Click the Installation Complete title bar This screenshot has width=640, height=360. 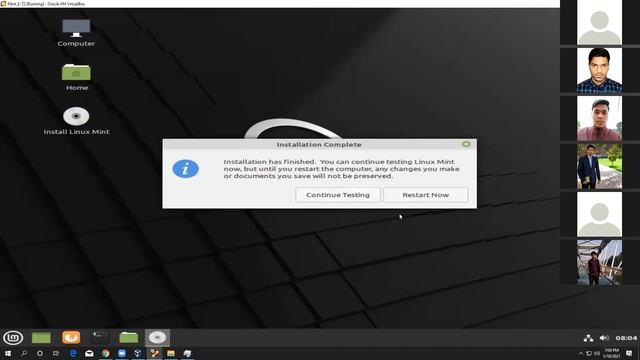click(x=319, y=144)
